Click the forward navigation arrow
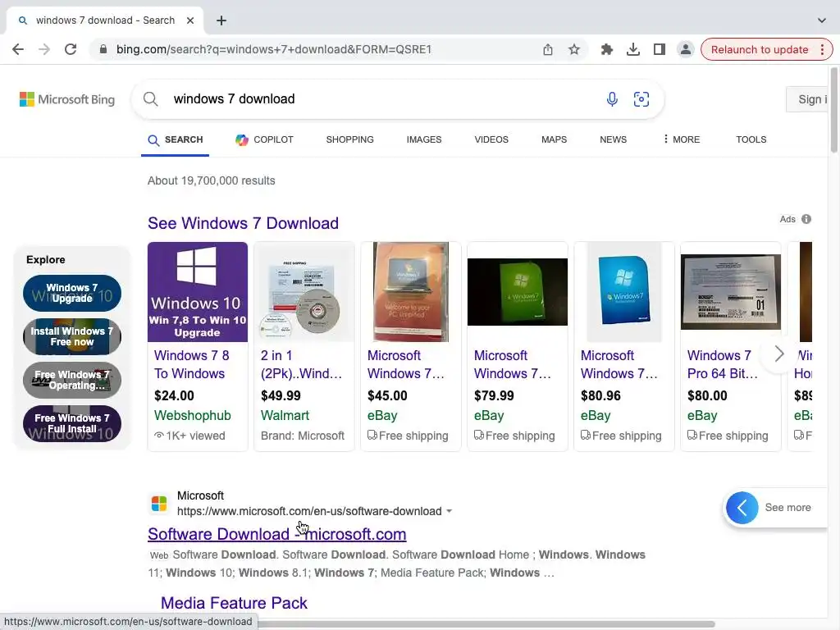Viewport: 840px width, 630px height. point(44,49)
